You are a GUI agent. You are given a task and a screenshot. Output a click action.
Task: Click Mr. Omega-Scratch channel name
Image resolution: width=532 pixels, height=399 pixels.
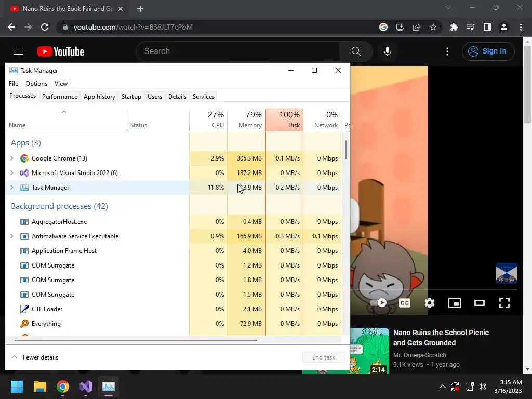point(420,355)
